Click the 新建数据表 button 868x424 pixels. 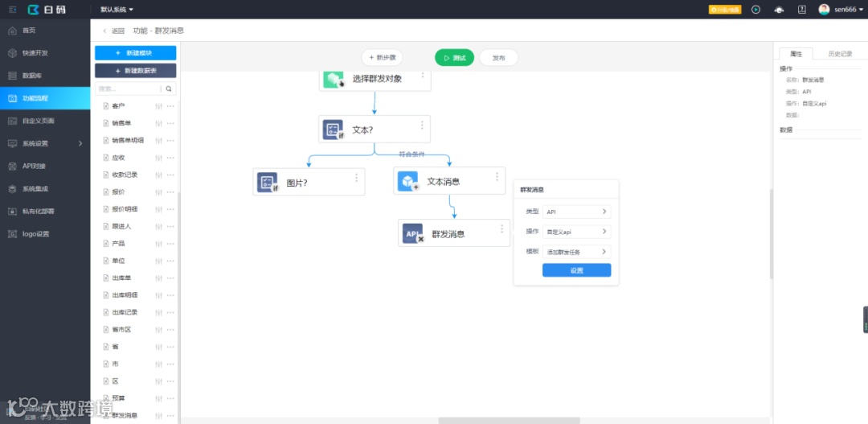point(136,70)
